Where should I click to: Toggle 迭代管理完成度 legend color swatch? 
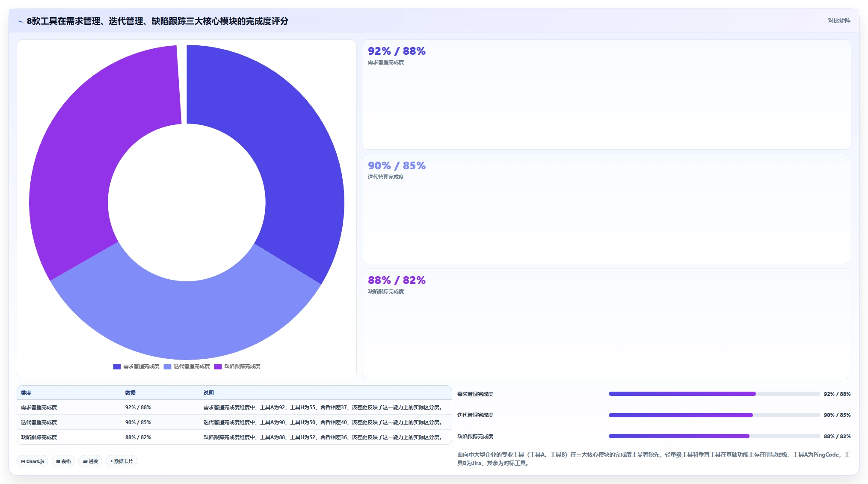[167, 366]
